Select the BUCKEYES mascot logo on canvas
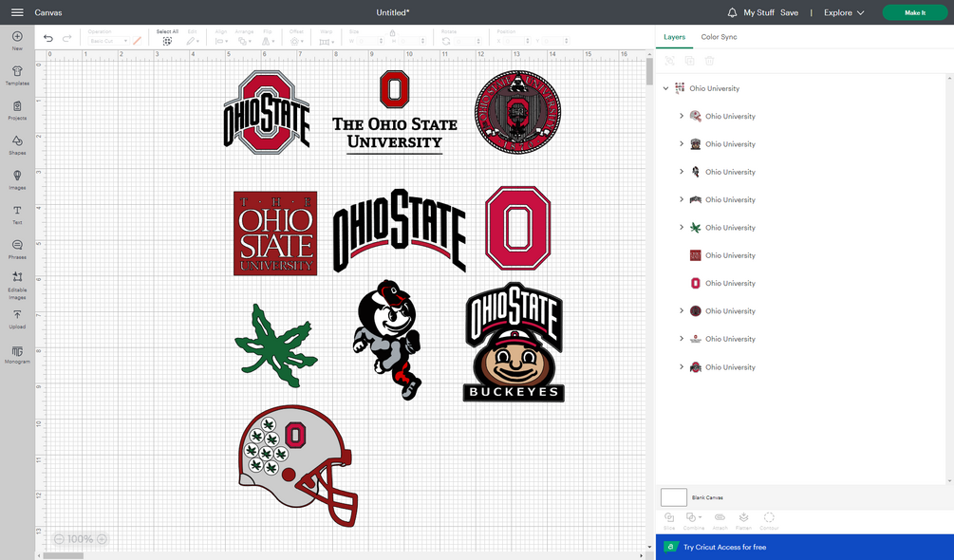954x560 pixels. click(514, 342)
